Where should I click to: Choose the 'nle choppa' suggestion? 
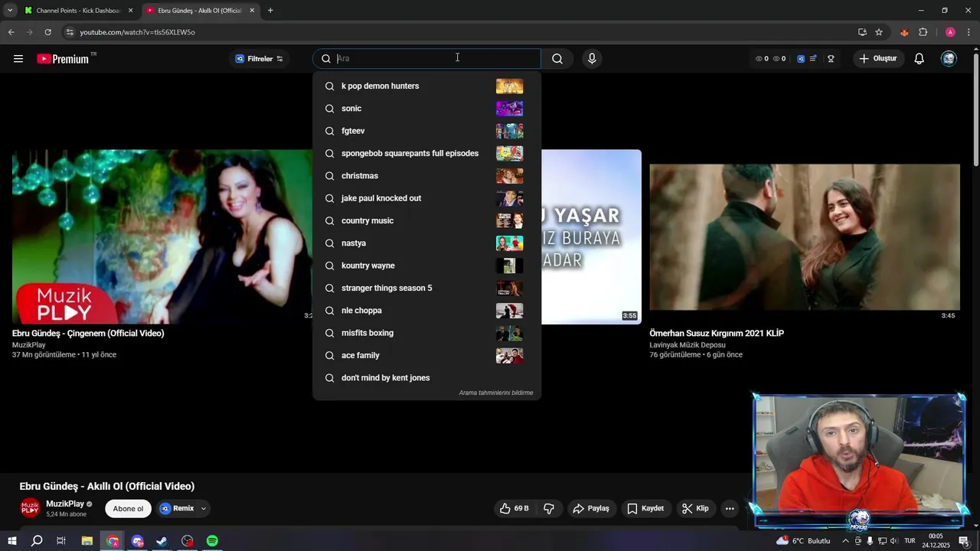pyautogui.click(x=426, y=311)
